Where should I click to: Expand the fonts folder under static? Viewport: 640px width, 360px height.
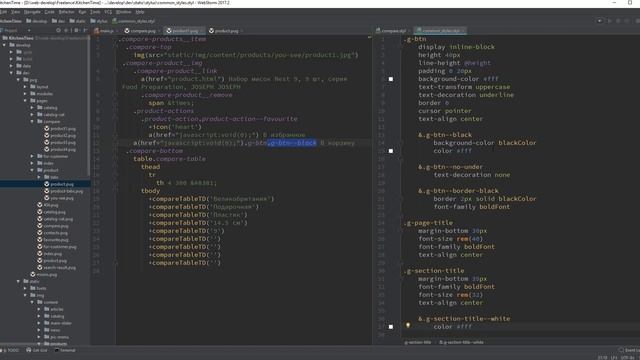point(25,288)
